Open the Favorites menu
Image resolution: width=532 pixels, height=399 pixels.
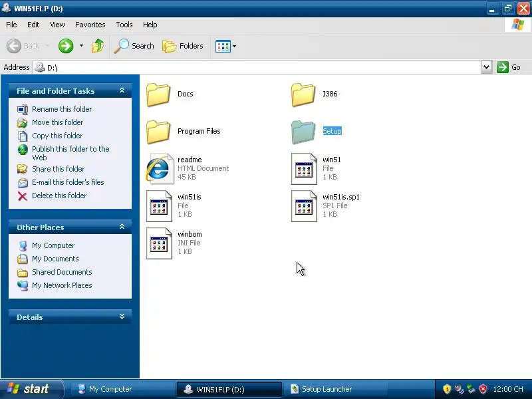(x=90, y=25)
